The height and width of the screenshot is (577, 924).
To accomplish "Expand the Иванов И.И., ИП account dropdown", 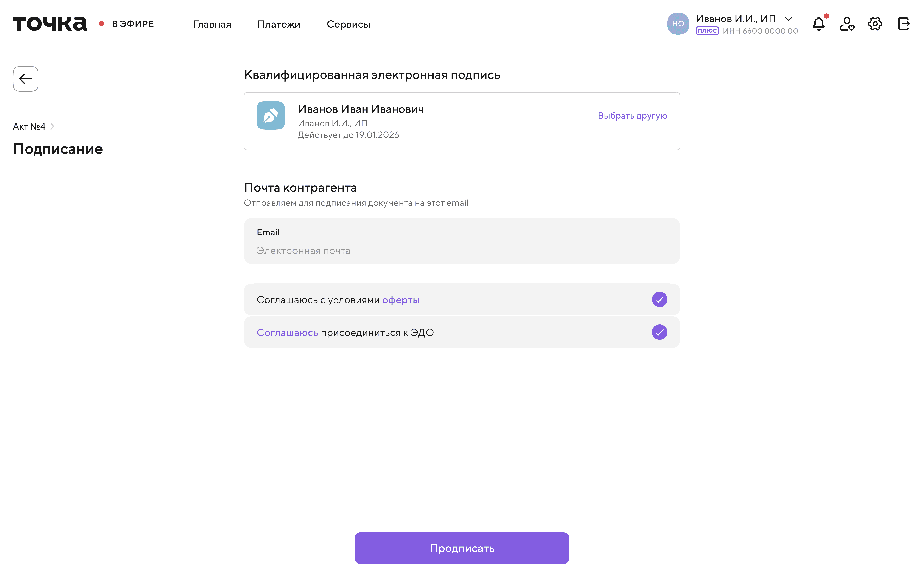I will pyautogui.click(x=788, y=19).
